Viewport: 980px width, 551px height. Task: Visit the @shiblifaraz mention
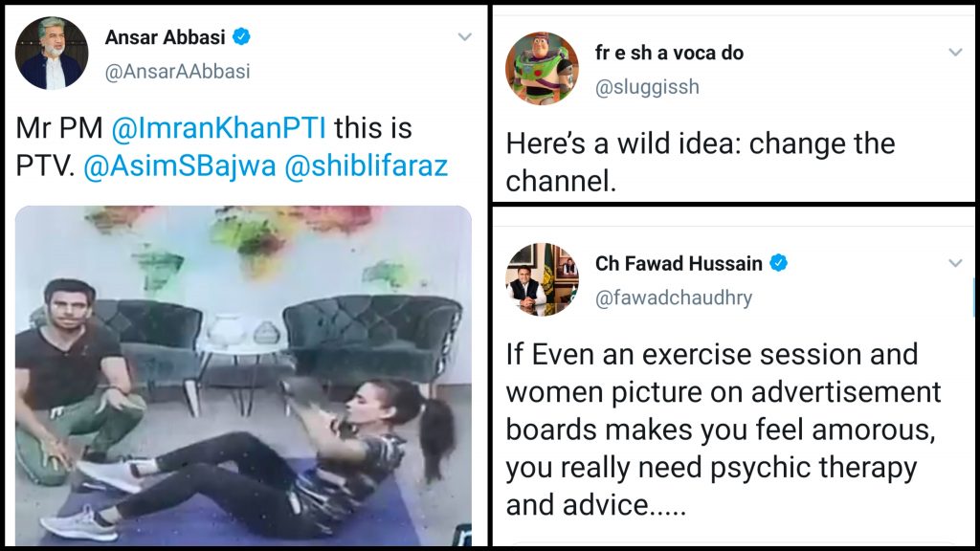[367, 166]
